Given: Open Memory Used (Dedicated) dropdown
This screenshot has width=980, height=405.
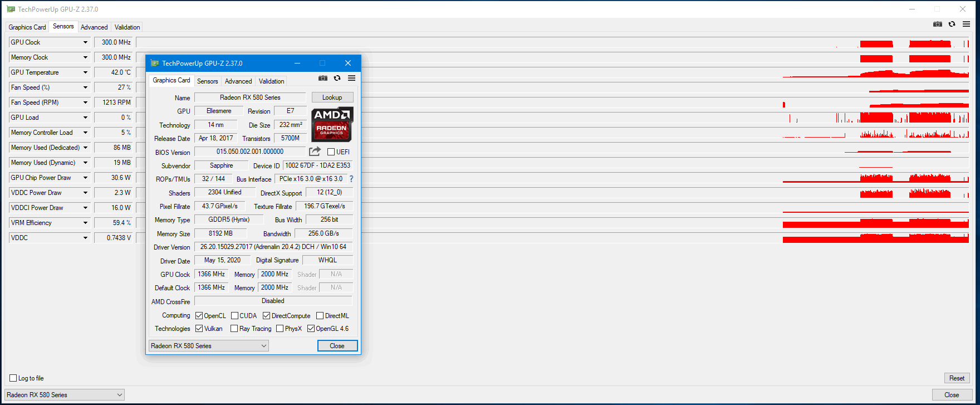Looking at the screenshot, I should (x=85, y=148).
